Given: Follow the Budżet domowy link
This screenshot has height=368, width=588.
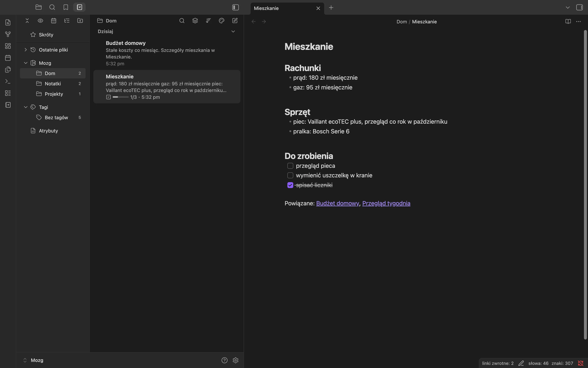Looking at the screenshot, I should [338, 203].
